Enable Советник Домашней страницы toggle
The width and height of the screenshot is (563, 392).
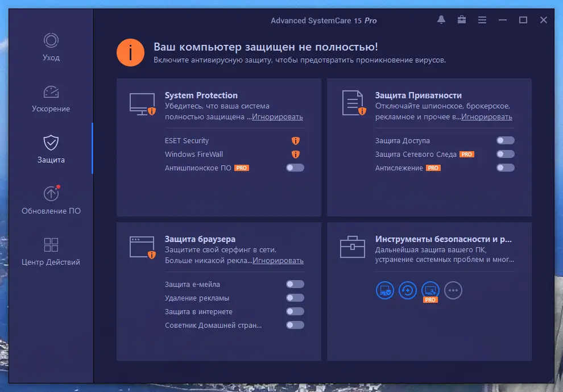click(295, 326)
